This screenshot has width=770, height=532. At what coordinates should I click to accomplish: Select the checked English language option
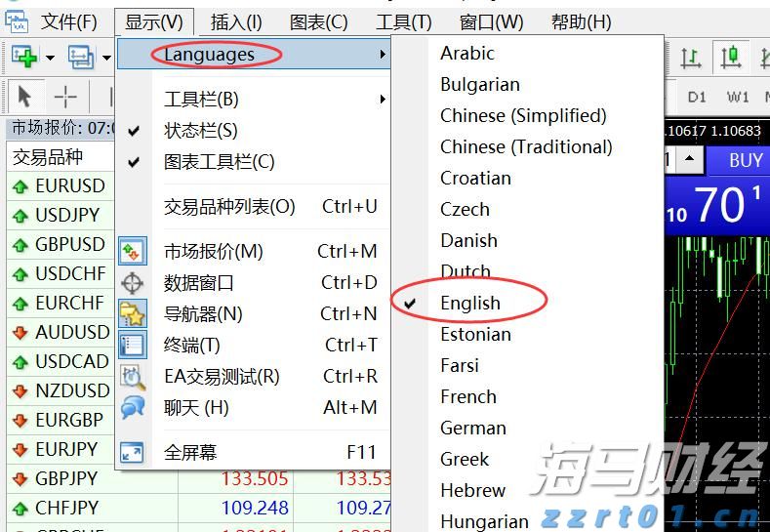(470, 304)
